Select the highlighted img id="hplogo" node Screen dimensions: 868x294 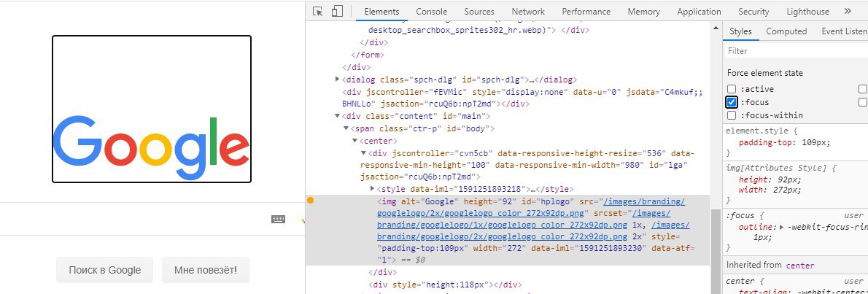tap(508, 231)
